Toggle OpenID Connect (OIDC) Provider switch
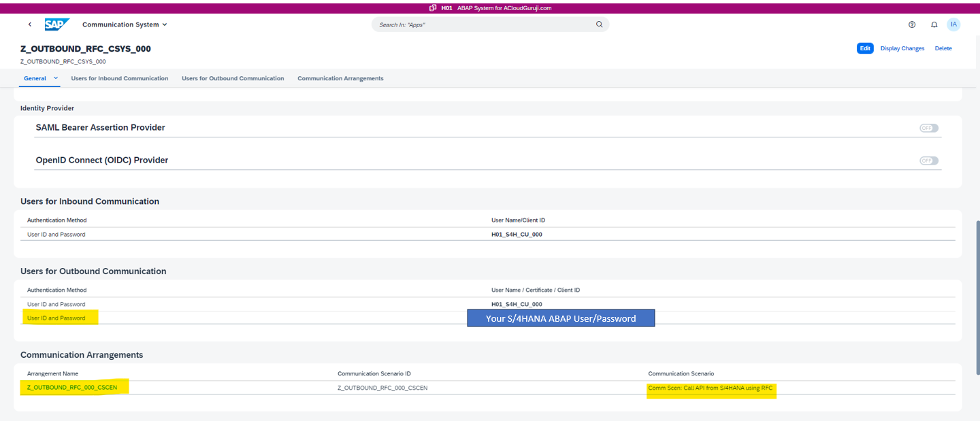 point(928,161)
